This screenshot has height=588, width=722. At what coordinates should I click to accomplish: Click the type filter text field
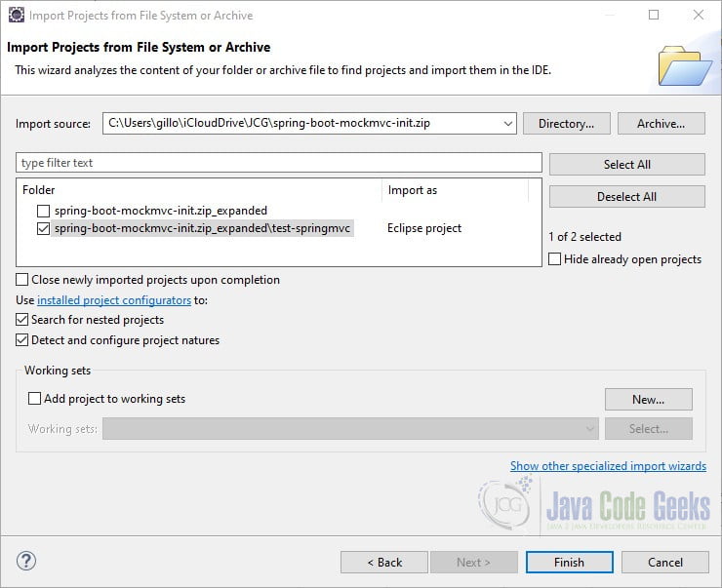(279, 163)
